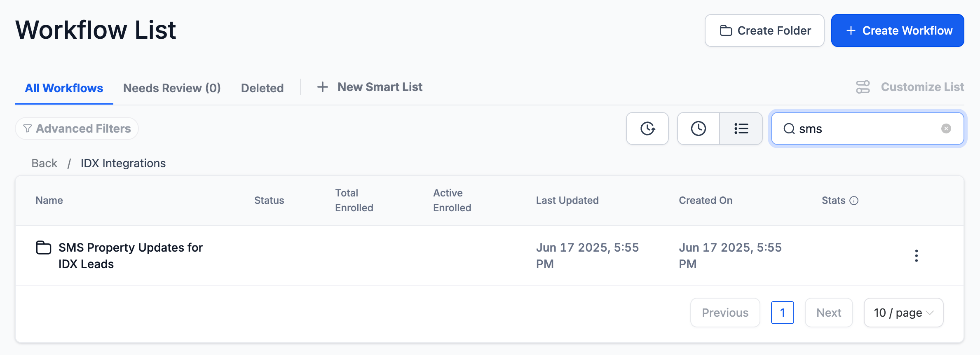This screenshot has width=980, height=355.
Task: Click the Create Workflow button
Action: [897, 30]
